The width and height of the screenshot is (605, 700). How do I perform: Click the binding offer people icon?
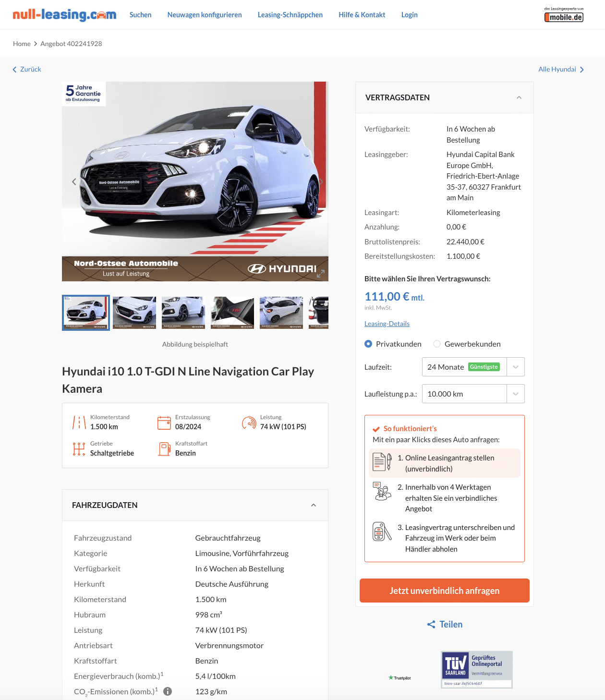coord(382,491)
